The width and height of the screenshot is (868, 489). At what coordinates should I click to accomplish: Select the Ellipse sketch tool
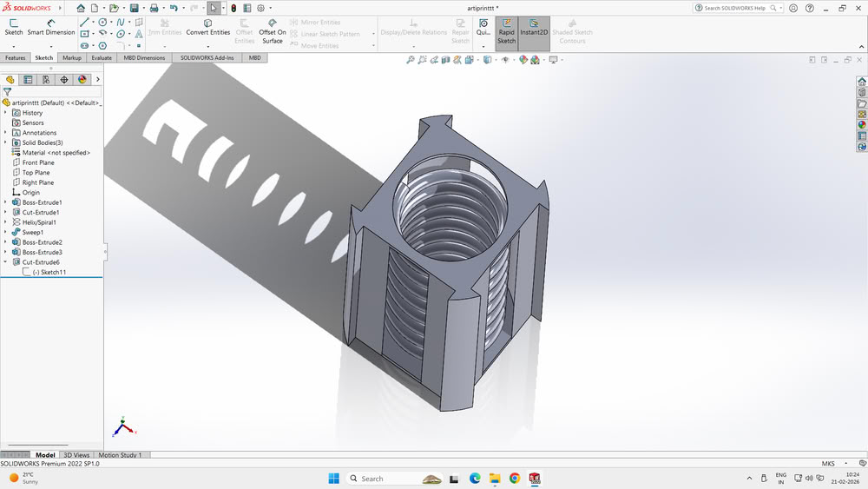(x=121, y=34)
